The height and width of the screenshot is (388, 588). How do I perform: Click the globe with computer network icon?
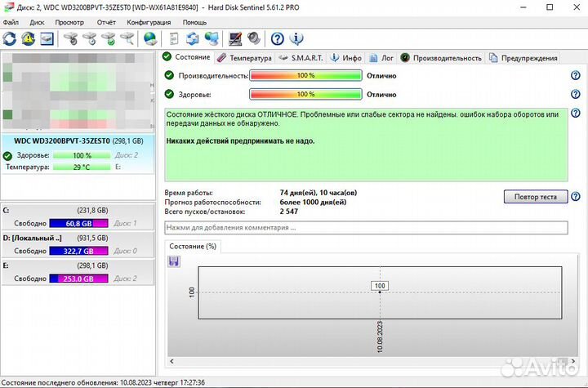tap(212, 38)
